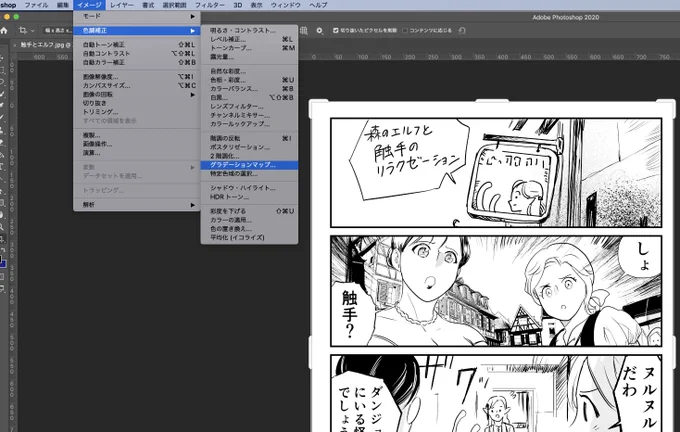Screen dimensions: 680x432
Task: Open the フィルター menu
Action: pyautogui.click(x=209, y=5)
